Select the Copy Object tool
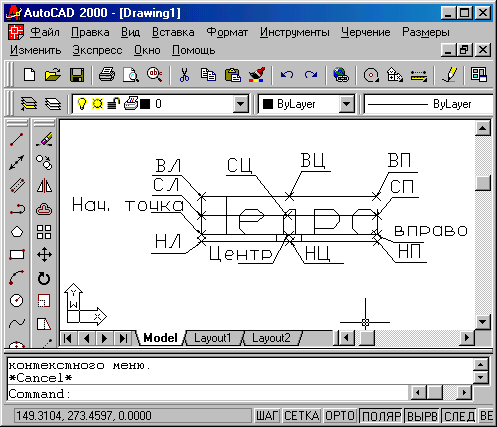 click(44, 162)
